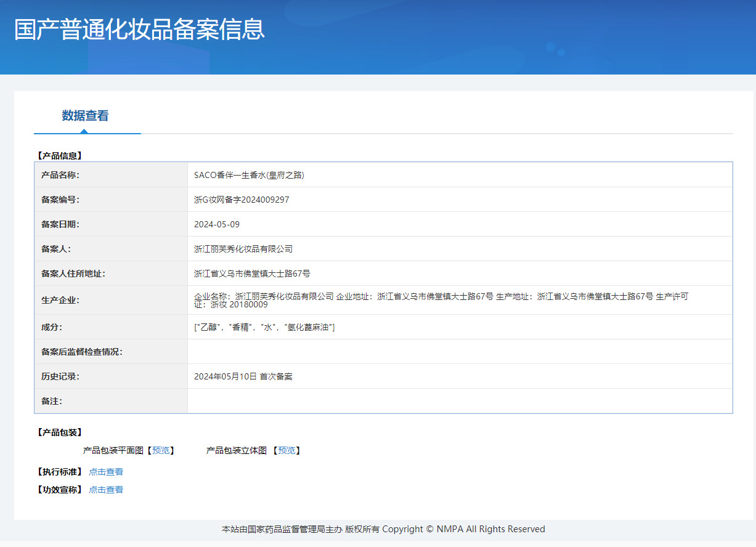Click the filing date 2024-05-09
Viewport: 756px width, 547px height.
(x=217, y=224)
